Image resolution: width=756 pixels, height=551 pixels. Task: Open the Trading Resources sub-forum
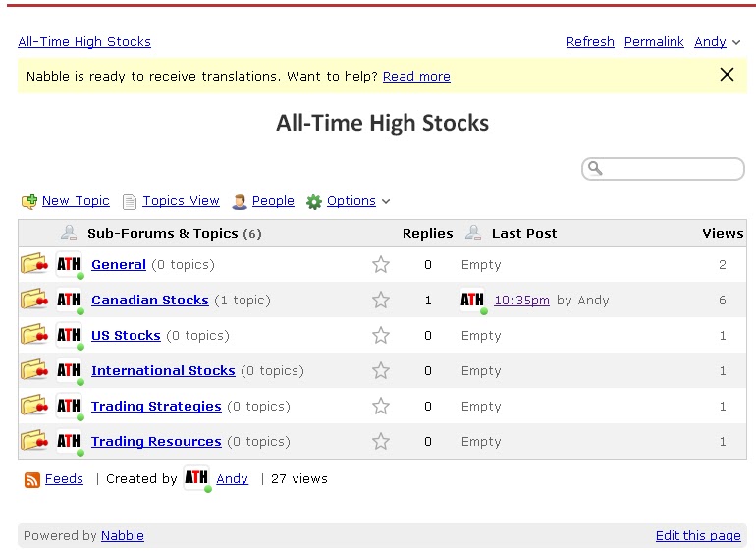pos(156,441)
